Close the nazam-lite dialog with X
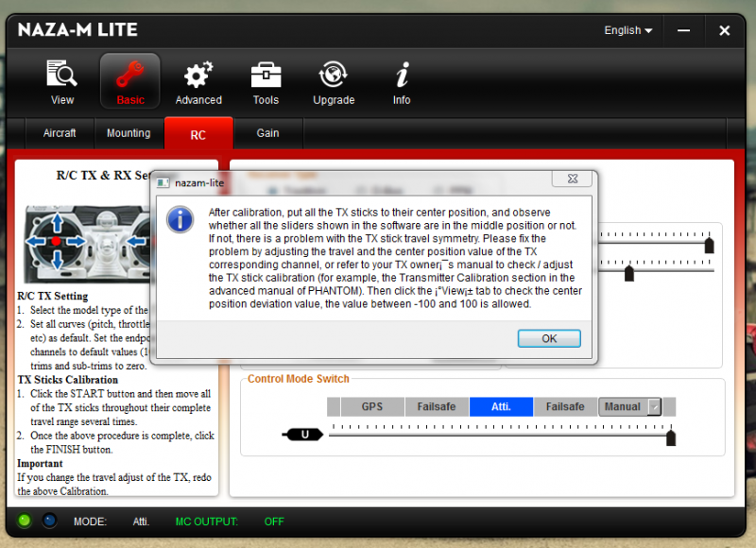This screenshot has height=548, width=756. coord(573,180)
